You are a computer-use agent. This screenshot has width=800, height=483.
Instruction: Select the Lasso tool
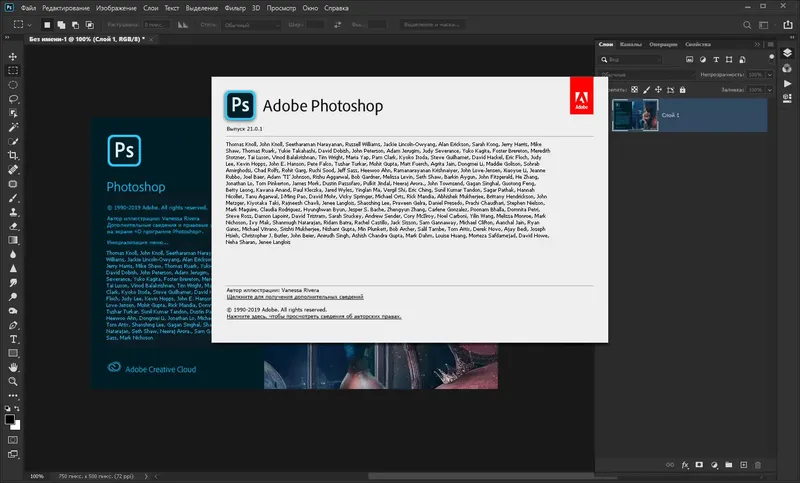tap(13, 99)
